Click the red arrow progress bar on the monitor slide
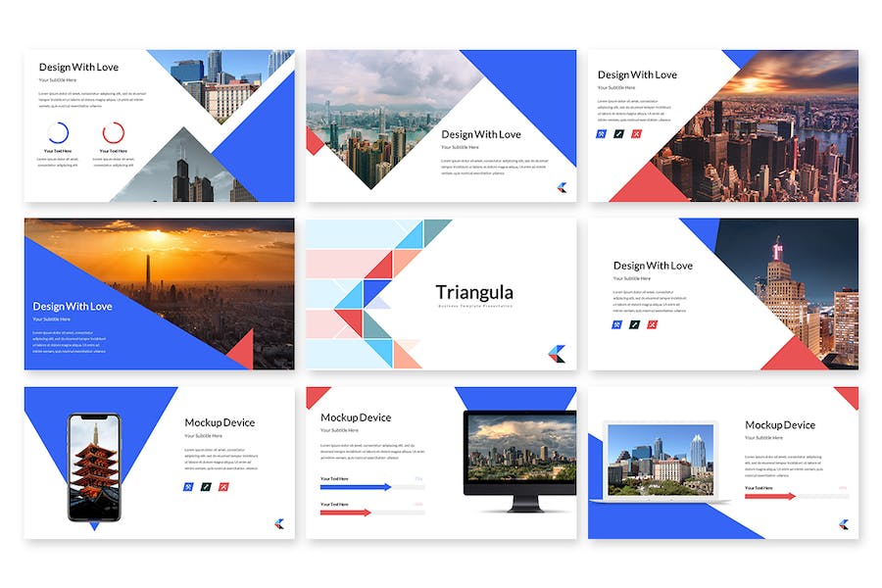Screen dimensions: 882x588 [x=346, y=512]
